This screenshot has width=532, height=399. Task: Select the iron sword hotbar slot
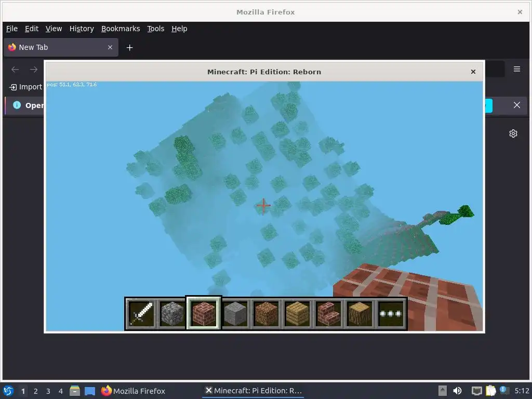coord(141,314)
